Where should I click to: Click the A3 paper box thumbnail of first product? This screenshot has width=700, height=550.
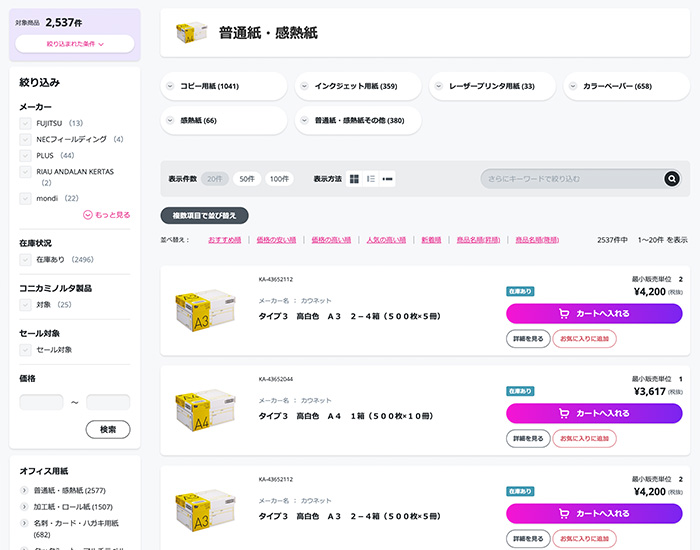click(x=205, y=311)
